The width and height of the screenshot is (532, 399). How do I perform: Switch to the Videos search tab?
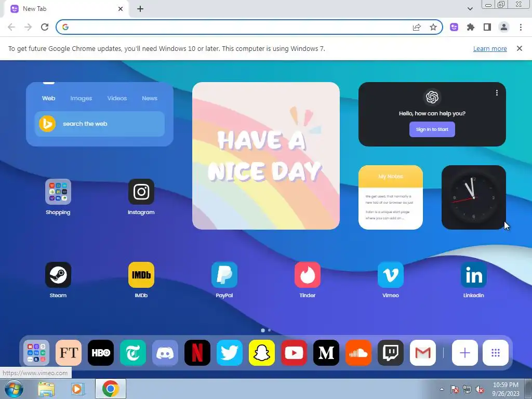point(117,98)
